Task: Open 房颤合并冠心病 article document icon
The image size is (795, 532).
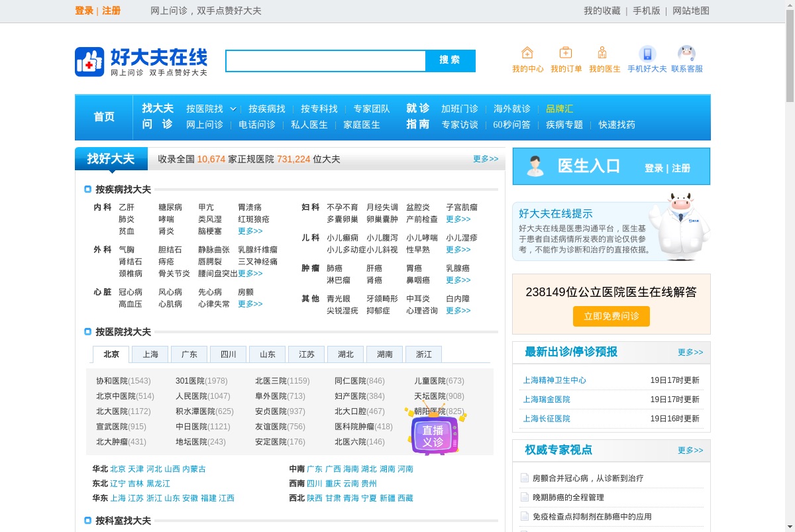Action: (525, 478)
